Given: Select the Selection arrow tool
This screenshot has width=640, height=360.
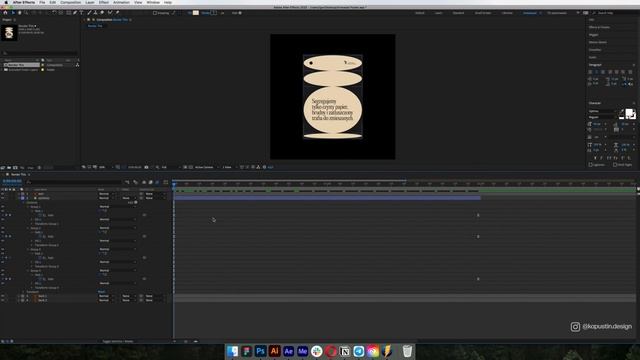Looking at the screenshot, I should coord(13,13).
